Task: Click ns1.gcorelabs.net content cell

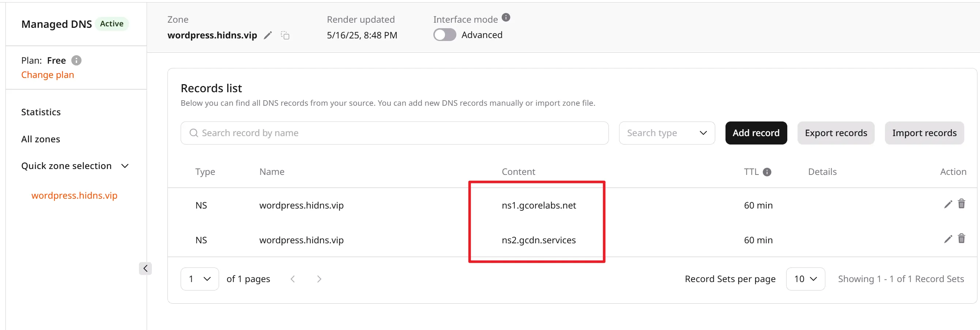Action: 539,206
